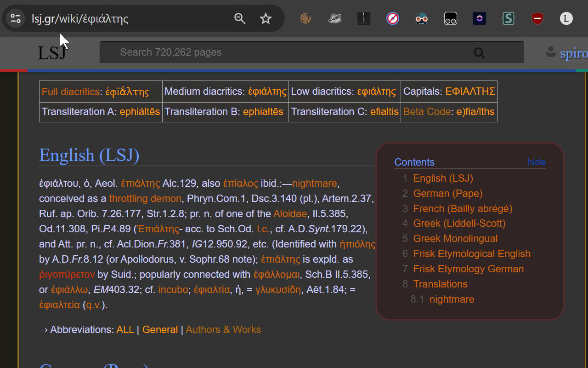
Task: Open the Privacy Badger extension
Action: point(334,18)
